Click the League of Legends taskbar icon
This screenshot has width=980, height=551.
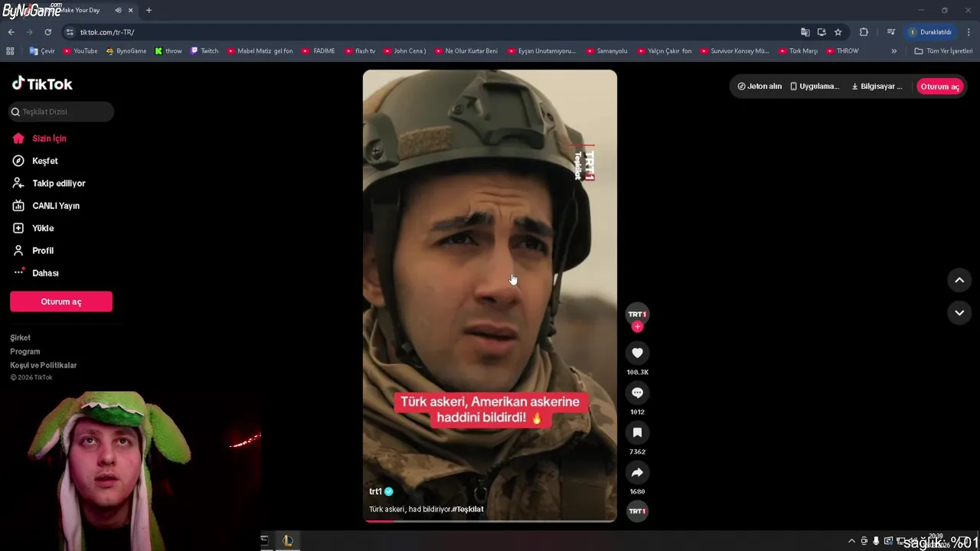pos(288,540)
